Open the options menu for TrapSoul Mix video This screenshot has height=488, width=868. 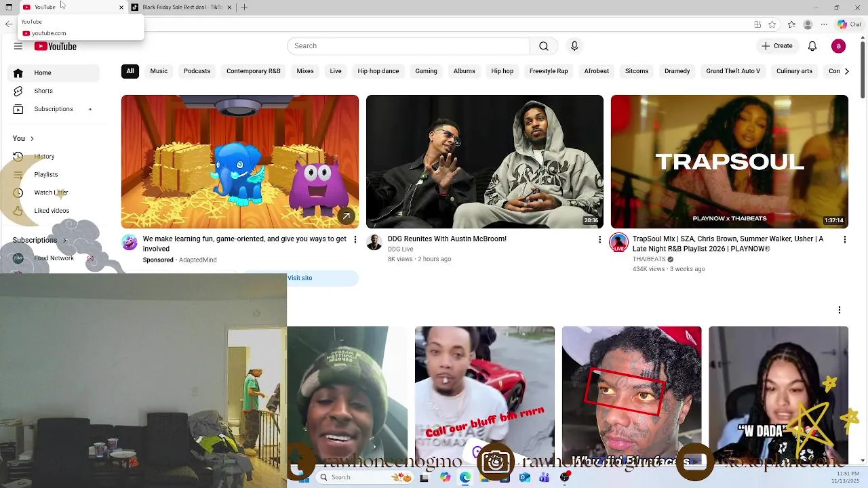pos(844,240)
